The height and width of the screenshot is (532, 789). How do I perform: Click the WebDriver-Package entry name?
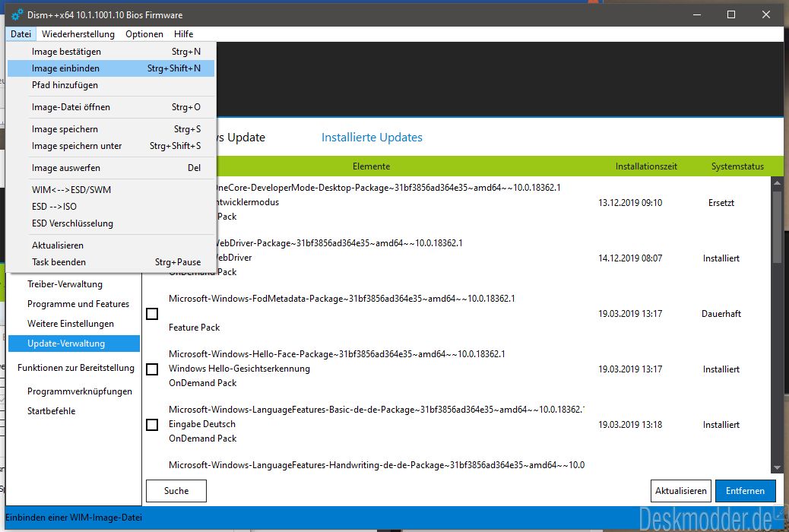[x=340, y=243]
